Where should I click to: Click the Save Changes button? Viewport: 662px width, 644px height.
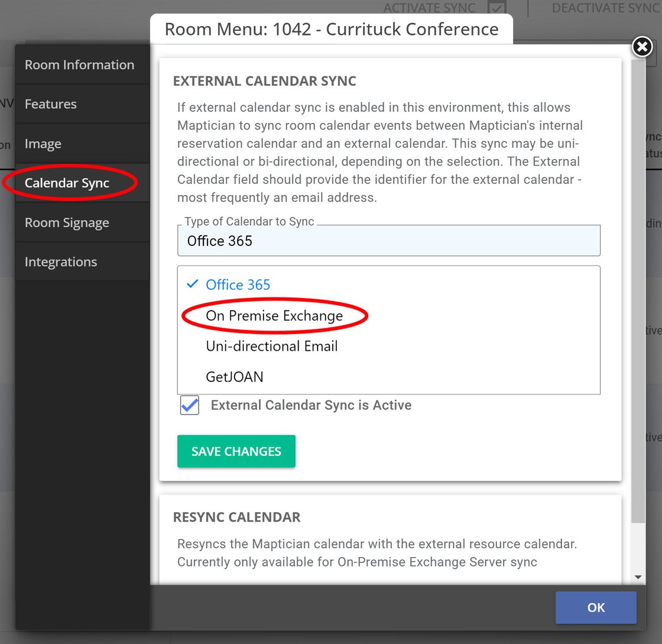tap(236, 451)
